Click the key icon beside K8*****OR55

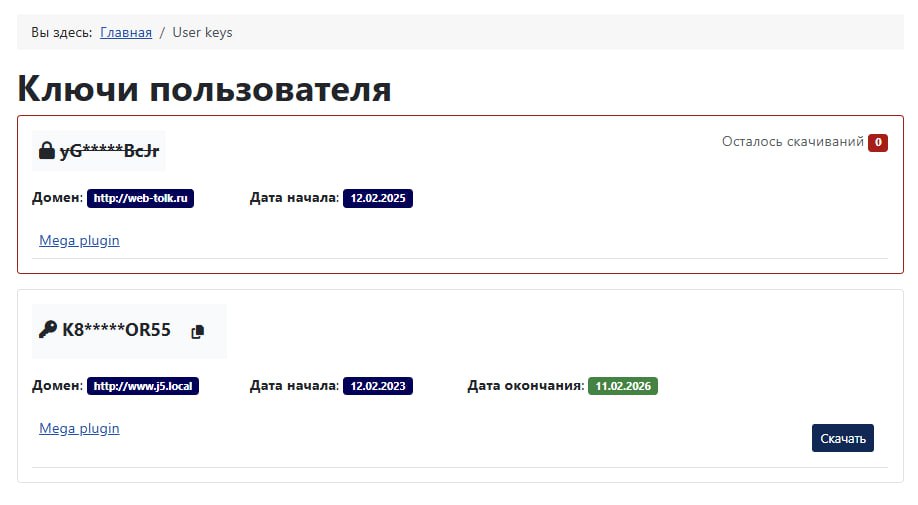[47, 329]
